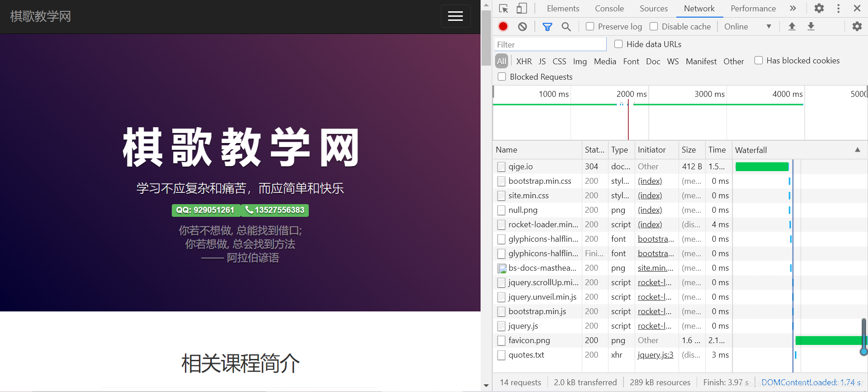Sort by Time column header

718,150
